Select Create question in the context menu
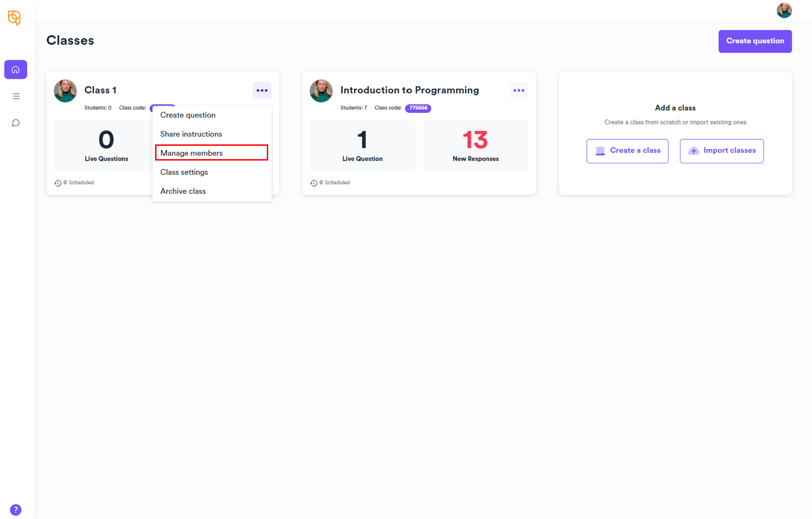The image size is (812, 519). 188,115
